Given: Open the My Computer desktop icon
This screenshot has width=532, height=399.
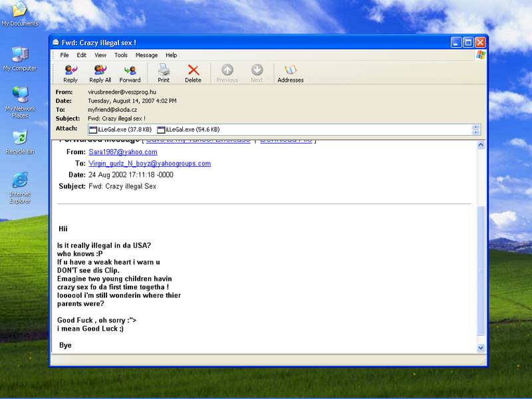Looking at the screenshot, I should (x=20, y=59).
